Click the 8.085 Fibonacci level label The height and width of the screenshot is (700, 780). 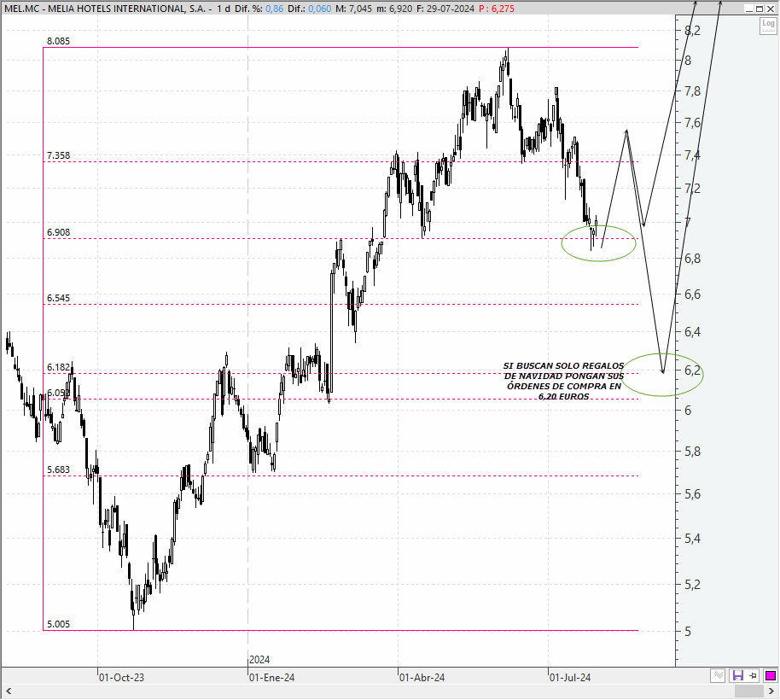pyautogui.click(x=58, y=41)
